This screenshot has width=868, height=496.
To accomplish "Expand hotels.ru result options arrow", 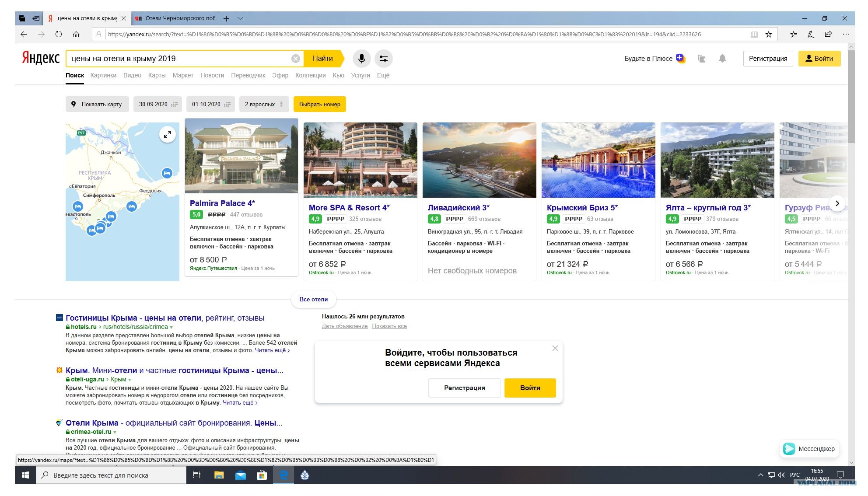I will coord(171,327).
